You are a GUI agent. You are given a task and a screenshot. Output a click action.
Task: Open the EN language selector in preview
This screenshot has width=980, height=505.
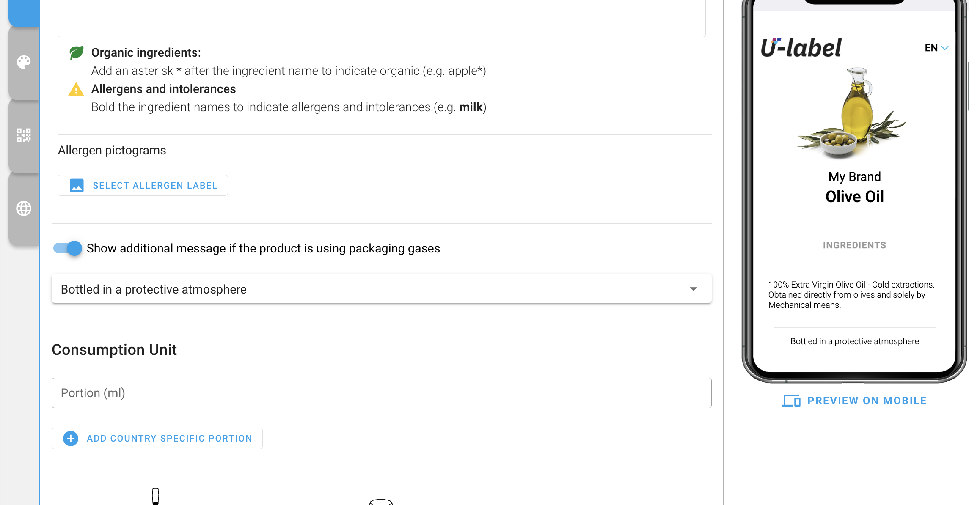click(936, 48)
